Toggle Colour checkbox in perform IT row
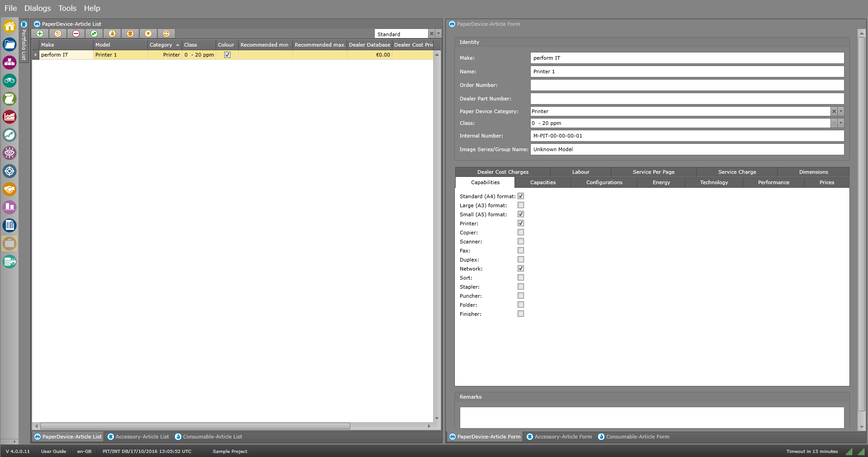This screenshot has width=868, height=457. [x=227, y=55]
